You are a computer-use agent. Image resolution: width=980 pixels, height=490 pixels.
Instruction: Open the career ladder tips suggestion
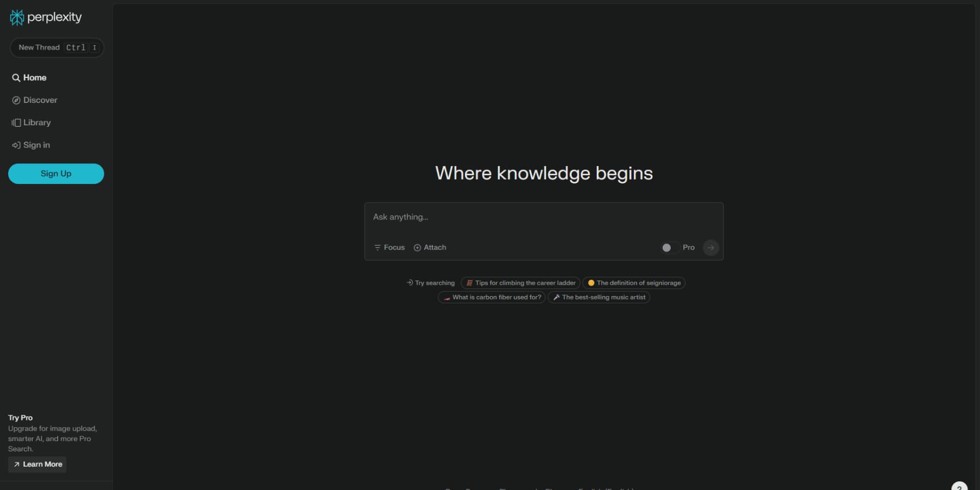click(519, 283)
